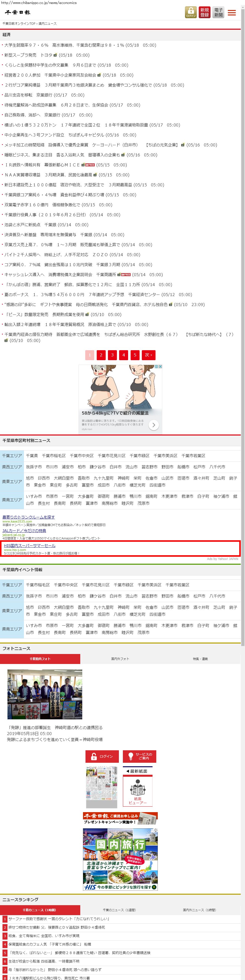The height and width of the screenshot is (980, 245).
Task: Open 千葉市美浜区 in event information section
Action: [150, 585]
